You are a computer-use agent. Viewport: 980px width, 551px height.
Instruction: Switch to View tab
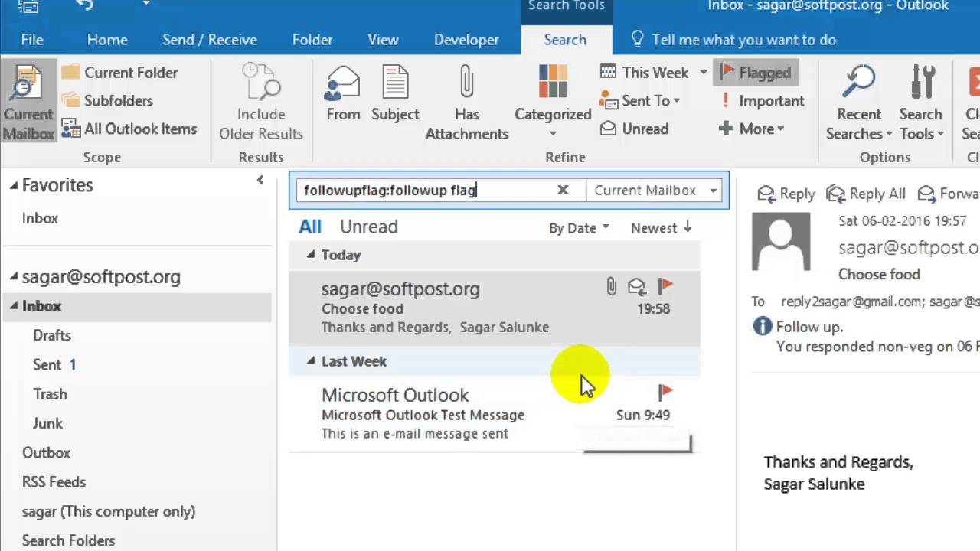tap(383, 40)
